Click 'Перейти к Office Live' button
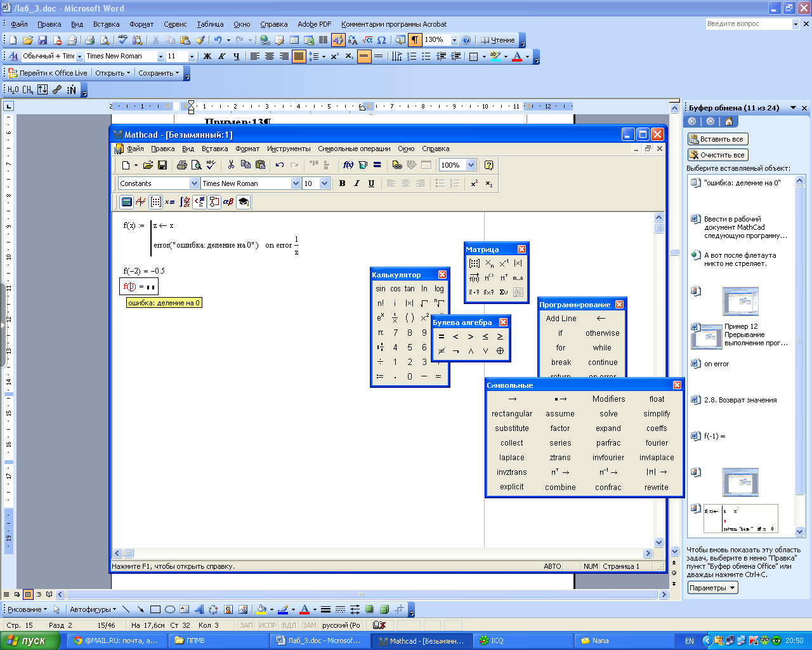The height and width of the screenshot is (650, 812). pyautogui.click(x=48, y=73)
